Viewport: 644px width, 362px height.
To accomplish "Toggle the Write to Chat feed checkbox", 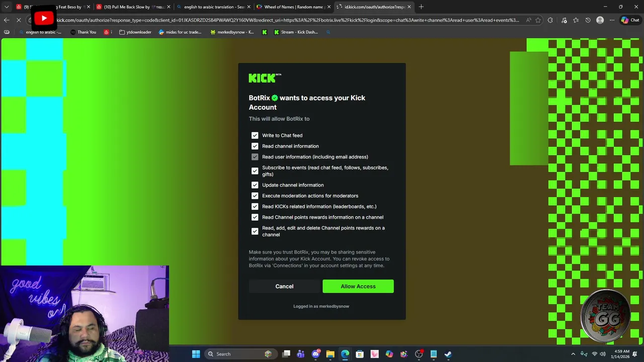I will [255, 135].
